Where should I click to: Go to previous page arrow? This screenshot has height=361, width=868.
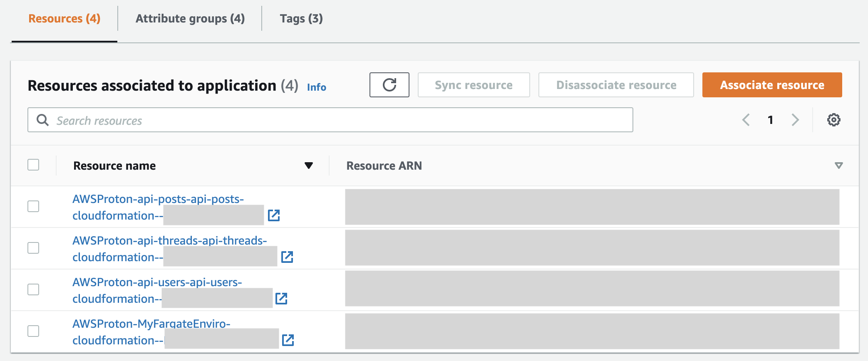click(x=746, y=120)
